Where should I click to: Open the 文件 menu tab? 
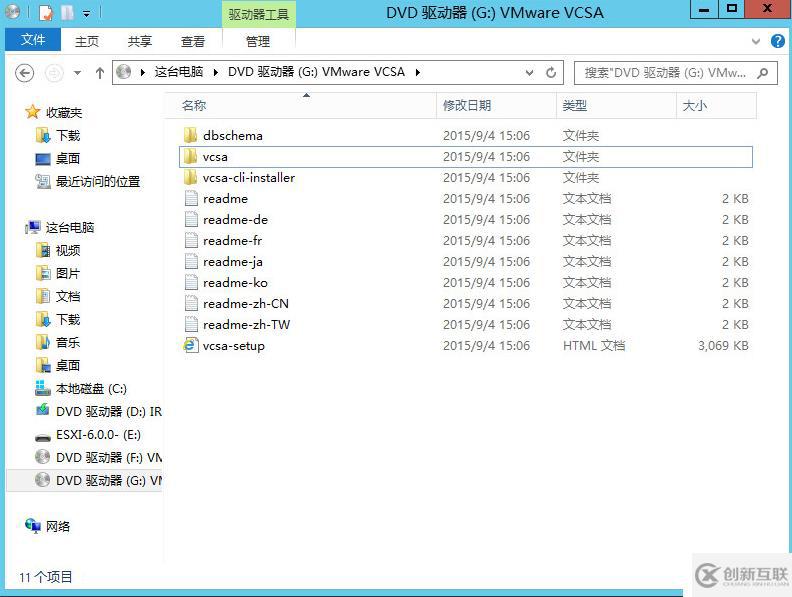(33, 39)
